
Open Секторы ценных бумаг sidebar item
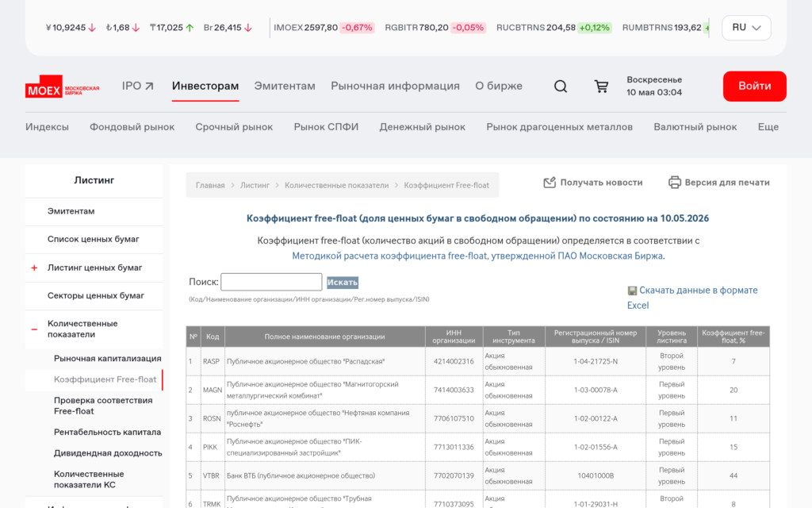(x=96, y=295)
